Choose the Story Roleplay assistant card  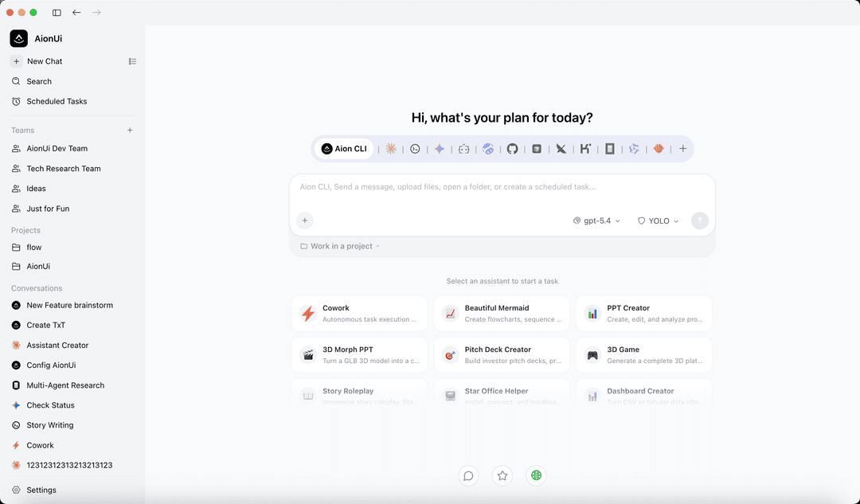pyautogui.click(x=359, y=394)
